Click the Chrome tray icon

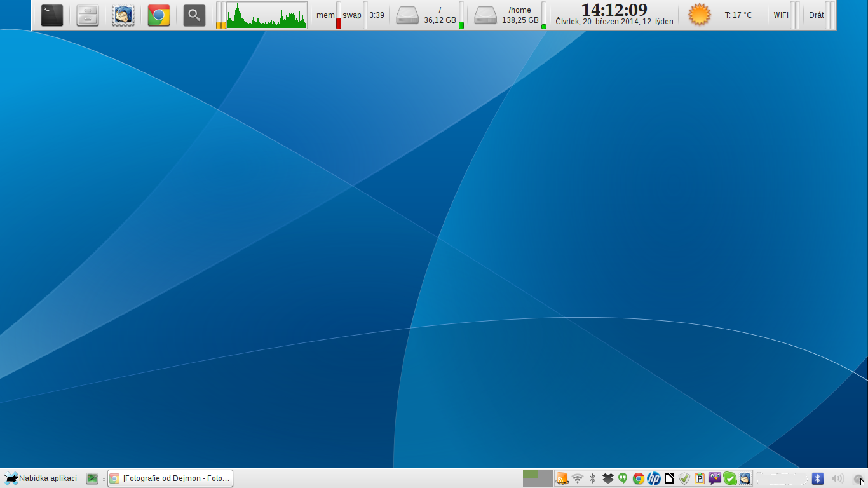click(x=639, y=478)
